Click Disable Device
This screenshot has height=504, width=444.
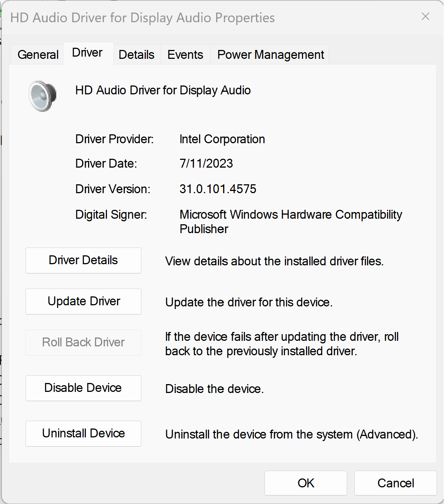[83, 388]
